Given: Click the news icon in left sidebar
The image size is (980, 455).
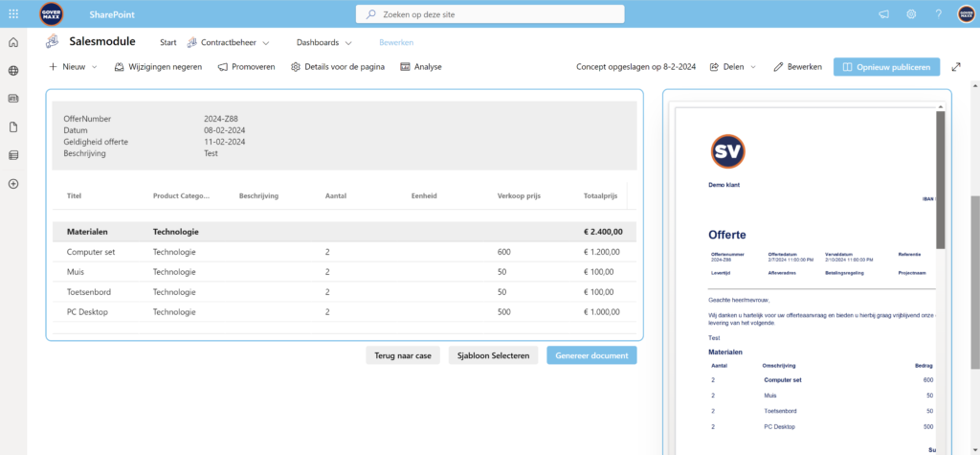Looking at the screenshot, I should point(13,99).
